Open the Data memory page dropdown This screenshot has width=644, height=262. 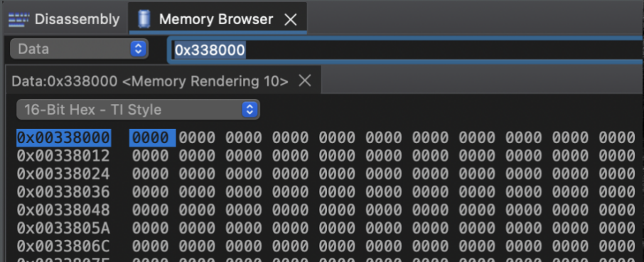pyautogui.click(x=79, y=49)
